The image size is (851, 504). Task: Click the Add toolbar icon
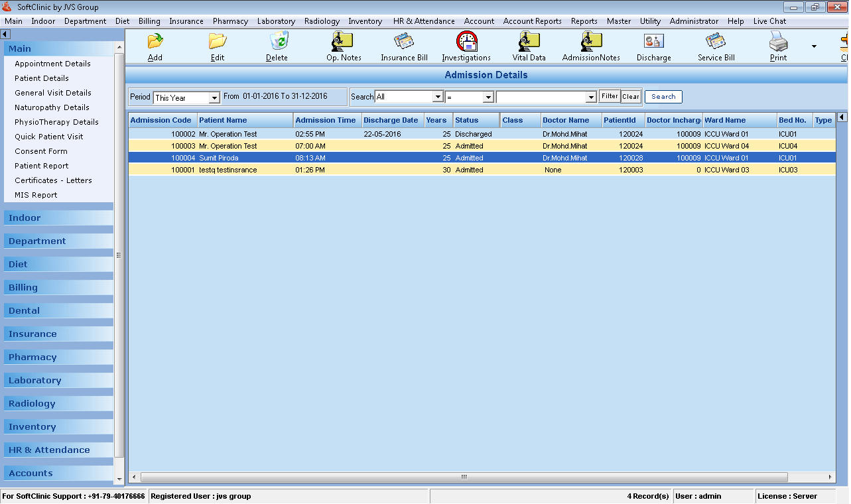[x=155, y=42]
